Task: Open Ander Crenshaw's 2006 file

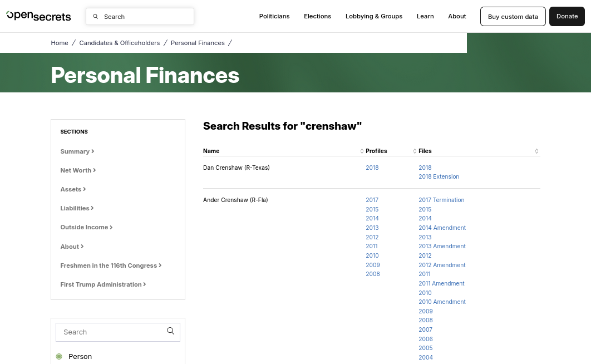Action: click(x=426, y=339)
